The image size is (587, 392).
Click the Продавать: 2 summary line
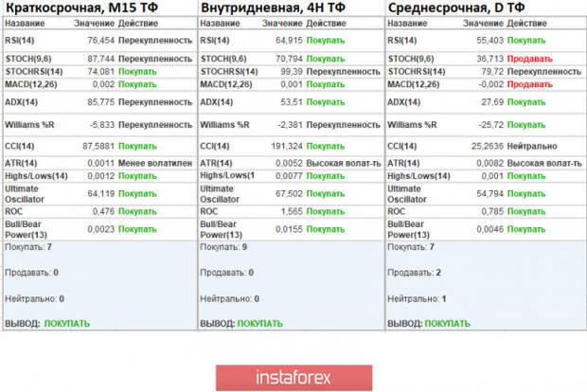tap(414, 273)
